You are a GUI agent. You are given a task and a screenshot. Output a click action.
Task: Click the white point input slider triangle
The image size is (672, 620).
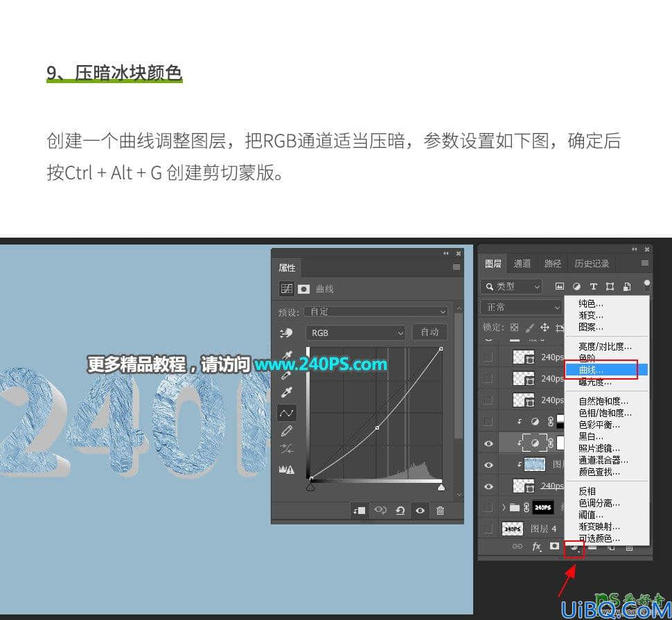441,487
